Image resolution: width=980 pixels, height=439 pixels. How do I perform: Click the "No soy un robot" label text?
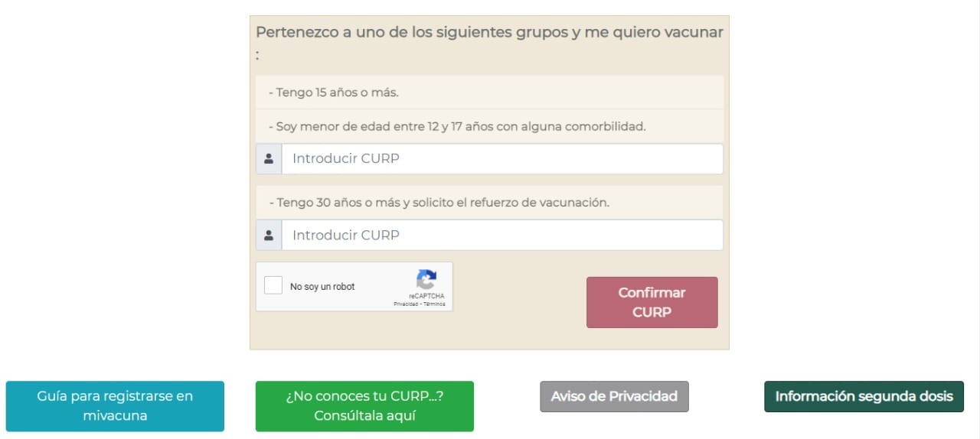322,287
